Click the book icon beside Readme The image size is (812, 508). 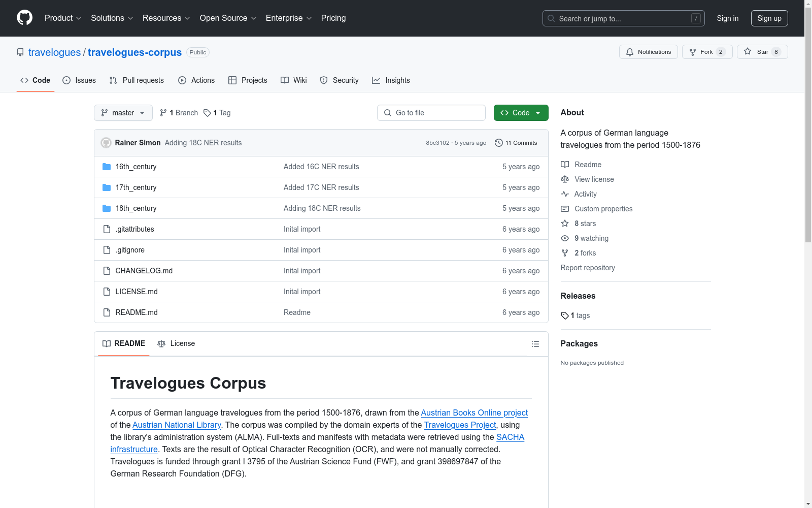point(565,165)
